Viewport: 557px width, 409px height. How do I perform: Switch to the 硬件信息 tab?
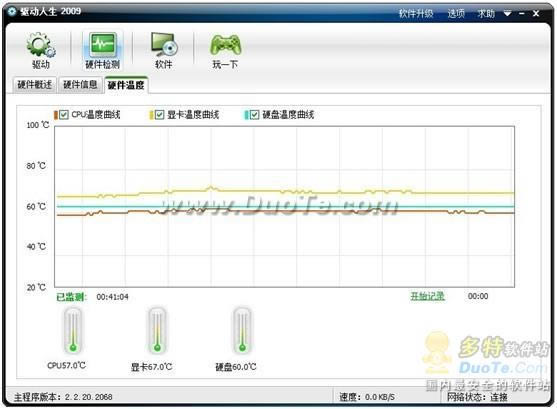click(80, 85)
